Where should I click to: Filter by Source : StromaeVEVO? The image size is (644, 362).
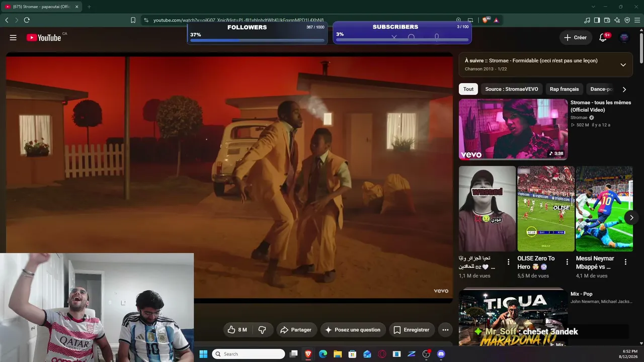tap(512, 89)
